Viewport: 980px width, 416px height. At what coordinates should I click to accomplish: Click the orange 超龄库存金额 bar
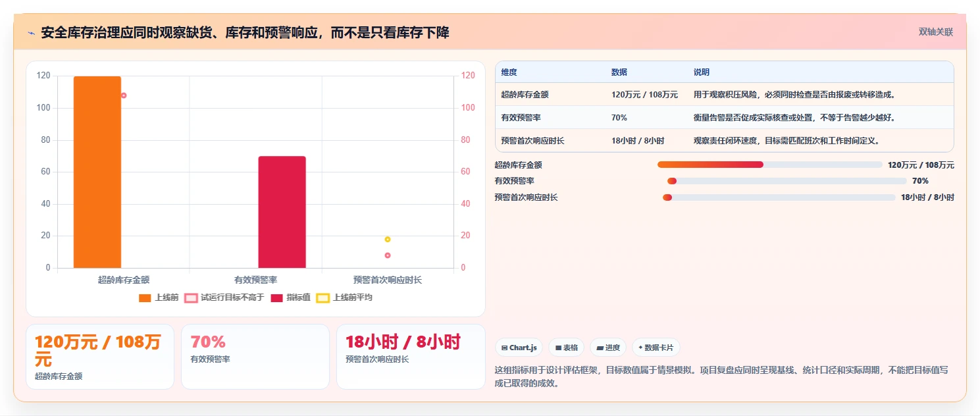pyautogui.click(x=97, y=172)
